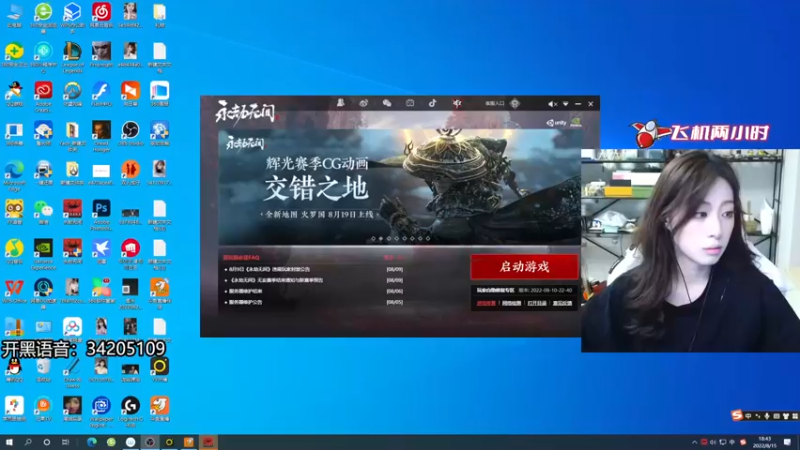Open the WeChat icon in launcher header
Image resolution: width=800 pixels, height=450 pixels.
387,103
